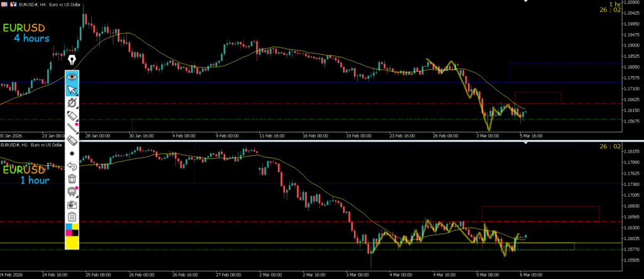Select the eraser tool
Screen dimensions: 644x279
pyautogui.click(x=72, y=141)
